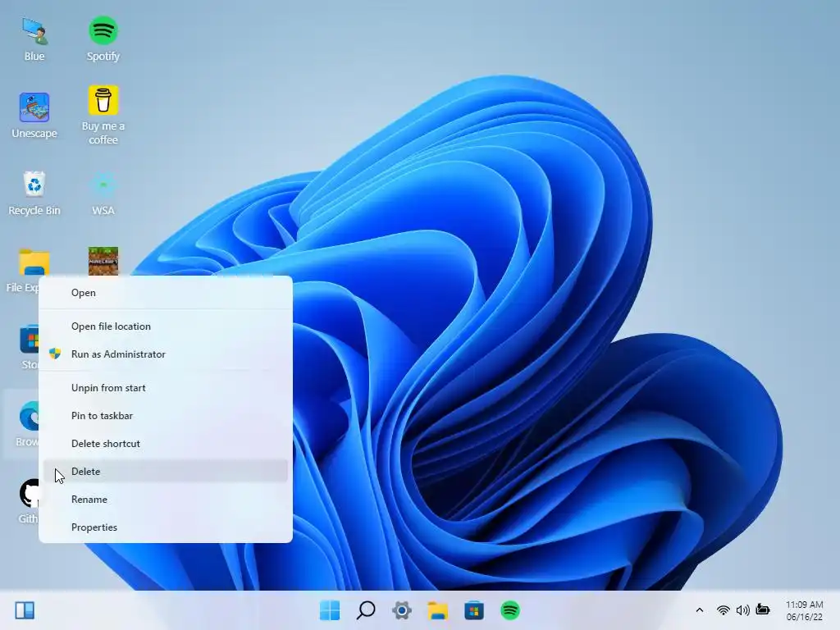Open Microsoft Store from the taskbar
Image resolution: width=840 pixels, height=630 pixels.
(x=474, y=610)
